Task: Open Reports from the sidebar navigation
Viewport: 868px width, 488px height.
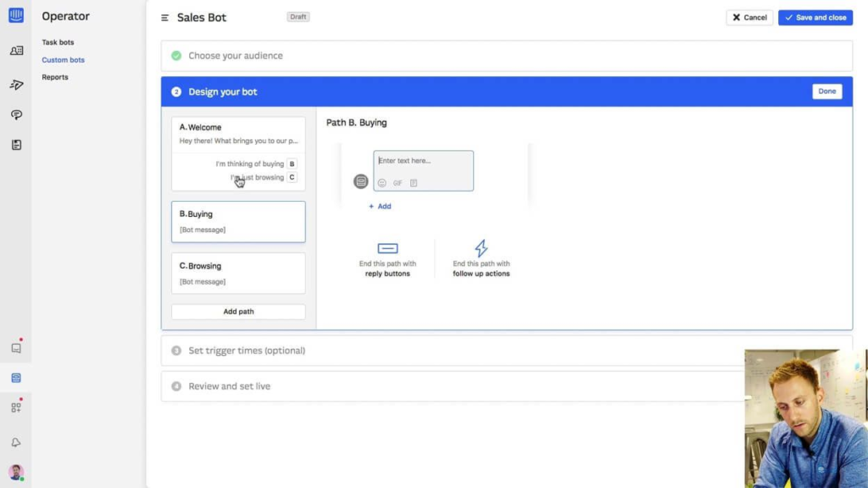Action: [x=54, y=77]
